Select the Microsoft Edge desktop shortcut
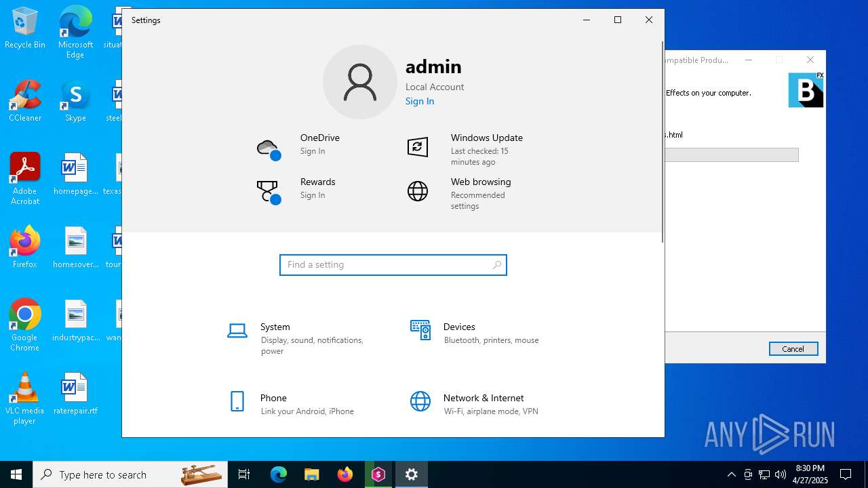The height and width of the screenshot is (488, 868). point(75,33)
